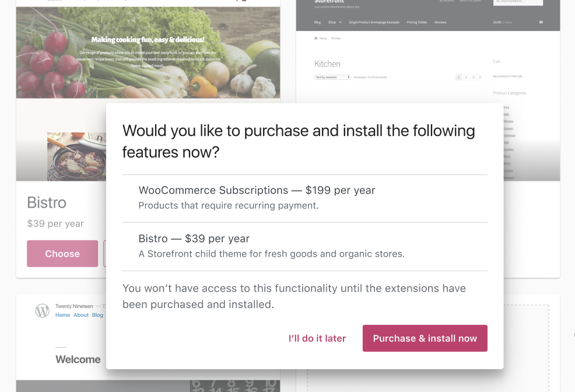Viewport: 575px width, 392px height.
Task: Click the WordPress logo on Twenty Nineteen preview
Action: pos(42,310)
